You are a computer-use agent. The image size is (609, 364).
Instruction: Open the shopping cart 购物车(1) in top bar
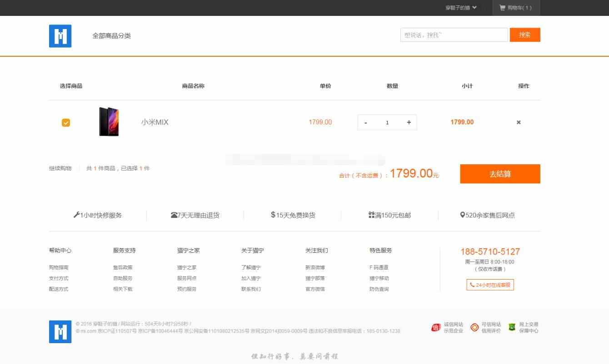(516, 8)
